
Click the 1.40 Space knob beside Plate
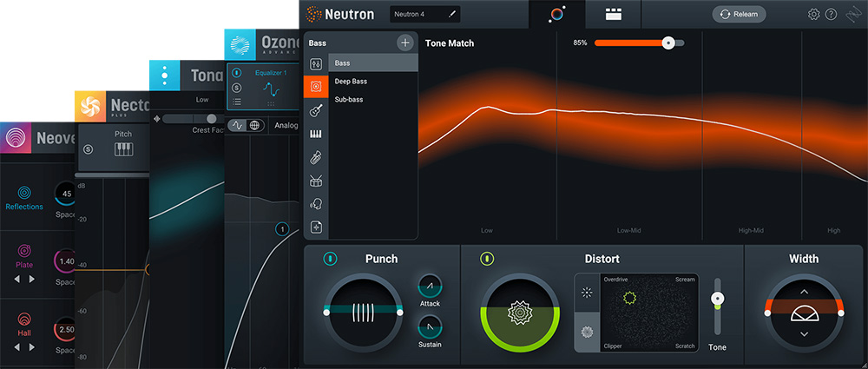67,261
